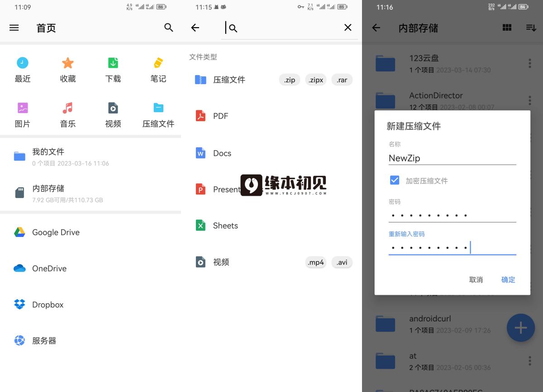Viewport: 543px width, 392px height.
Task: Open the hamburger menu on home screen
Action: (14, 28)
